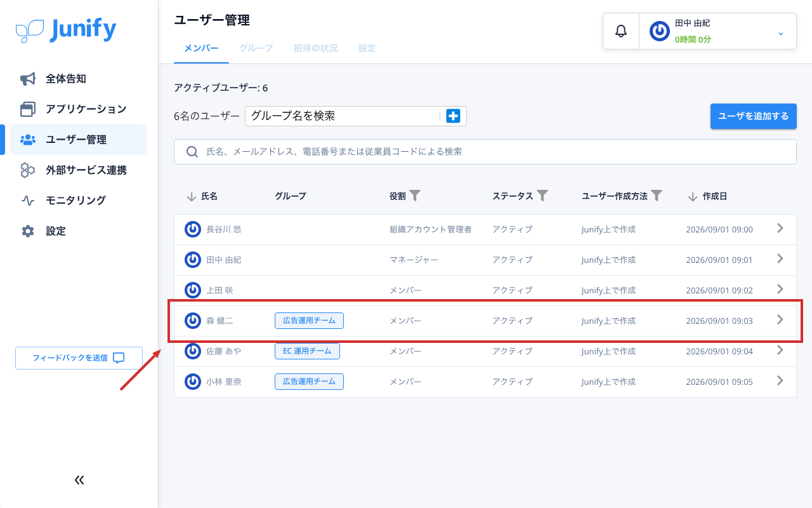This screenshot has width=812, height=508.
Task: Open アプリケーション window icon in sidebar
Action: [28, 109]
